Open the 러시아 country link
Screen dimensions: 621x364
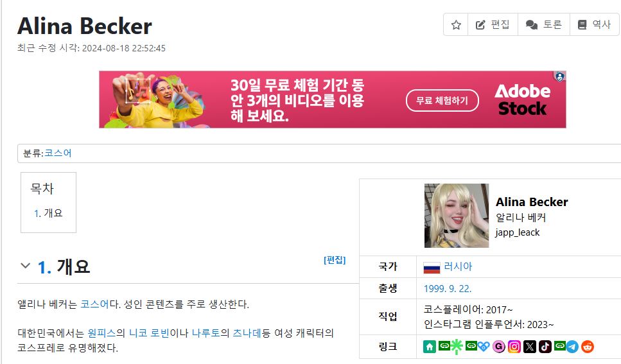click(458, 266)
